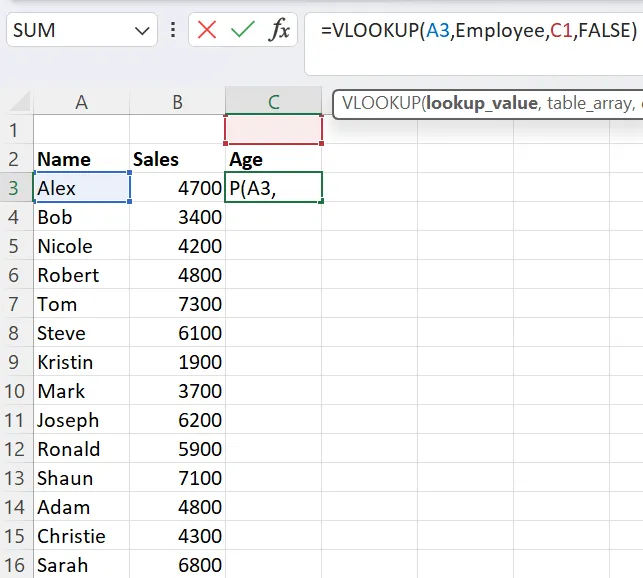Click sales value 4700 for Alex

pos(177,188)
